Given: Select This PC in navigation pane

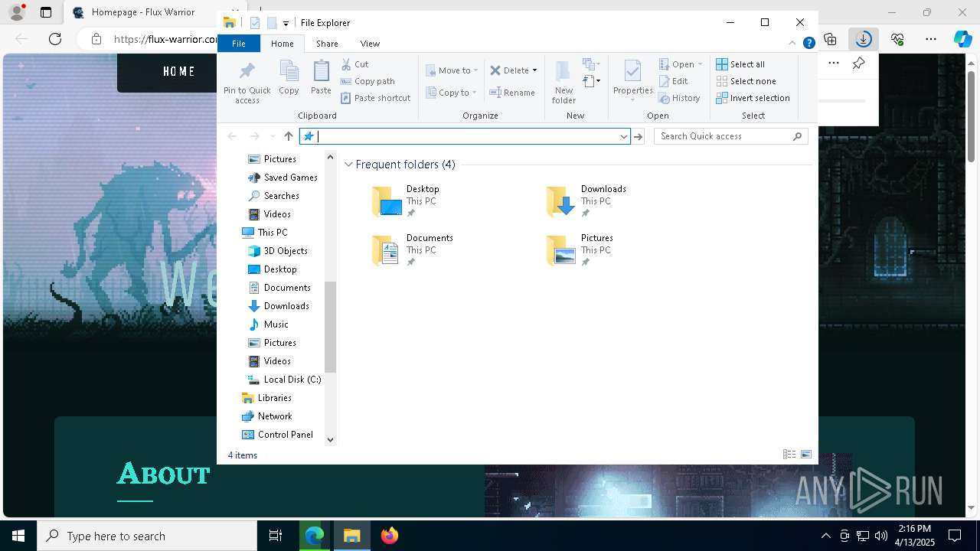Looking at the screenshot, I should pyautogui.click(x=265, y=233).
